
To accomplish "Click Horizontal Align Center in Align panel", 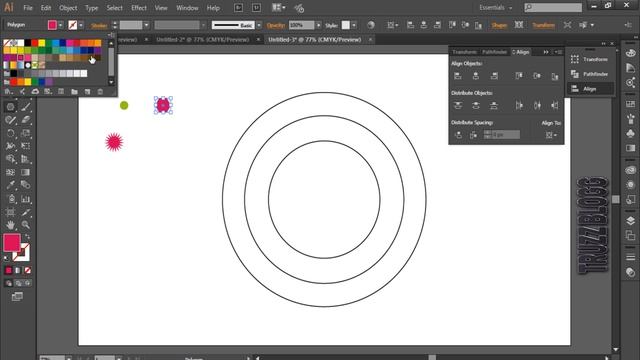I will [476, 76].
